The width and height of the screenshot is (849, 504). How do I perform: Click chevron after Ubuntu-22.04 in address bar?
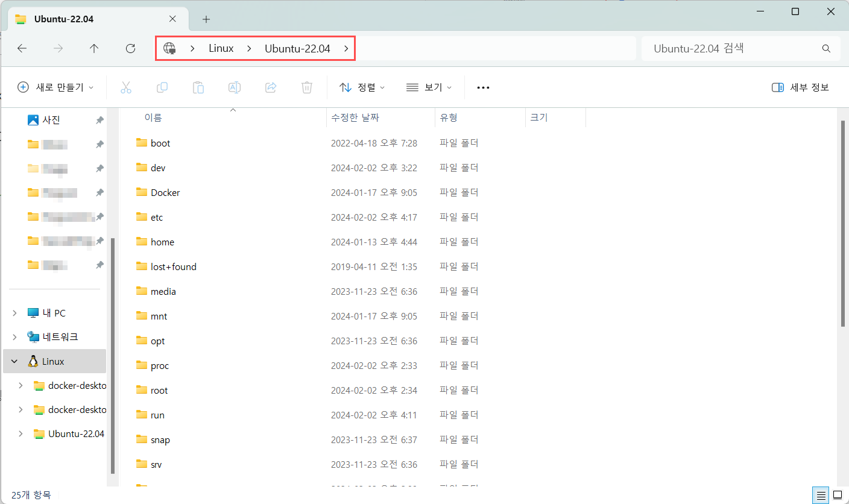click(346, 49)
